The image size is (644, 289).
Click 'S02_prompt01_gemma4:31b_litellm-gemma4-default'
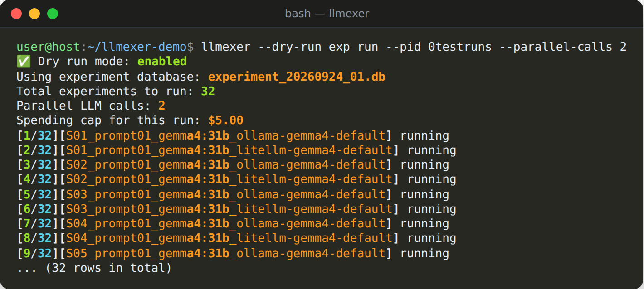[229, 179]
